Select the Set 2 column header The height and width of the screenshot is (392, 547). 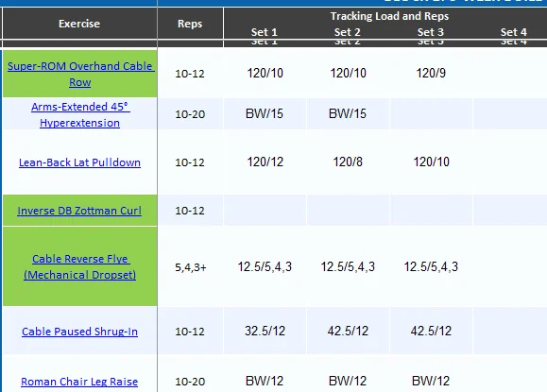[348, 32]
